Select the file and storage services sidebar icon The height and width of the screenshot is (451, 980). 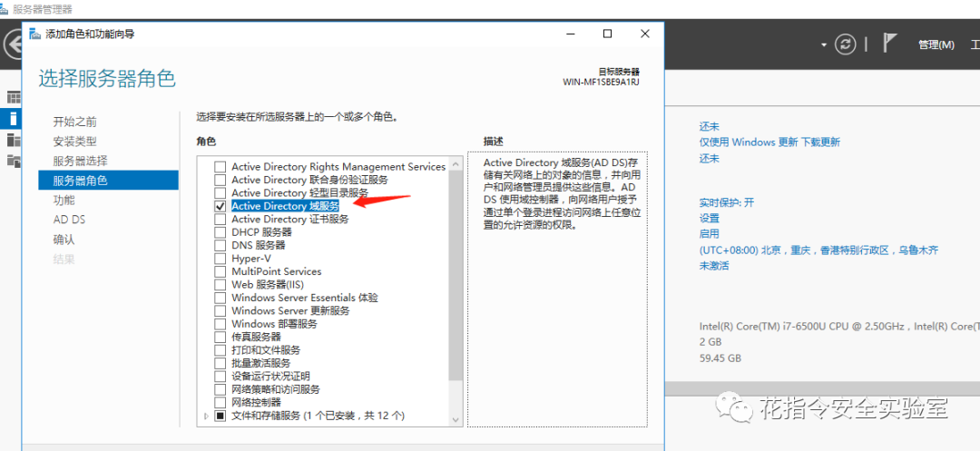[13, 161]
